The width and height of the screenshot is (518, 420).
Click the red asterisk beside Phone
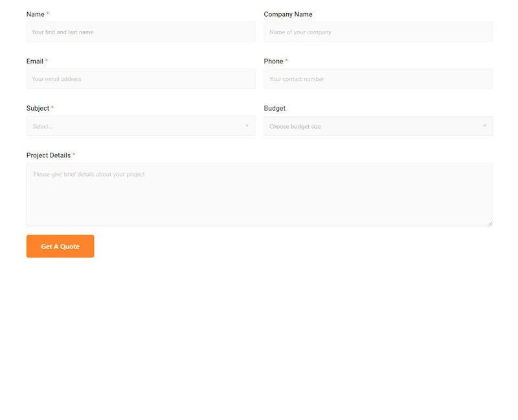[x=286, y=61]
